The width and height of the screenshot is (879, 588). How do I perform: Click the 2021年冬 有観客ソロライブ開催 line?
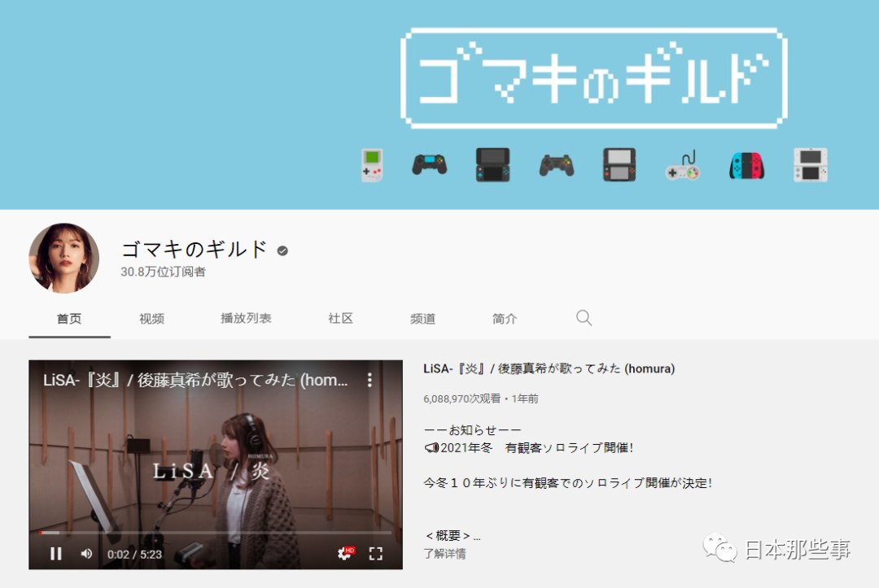pos(529,448)
